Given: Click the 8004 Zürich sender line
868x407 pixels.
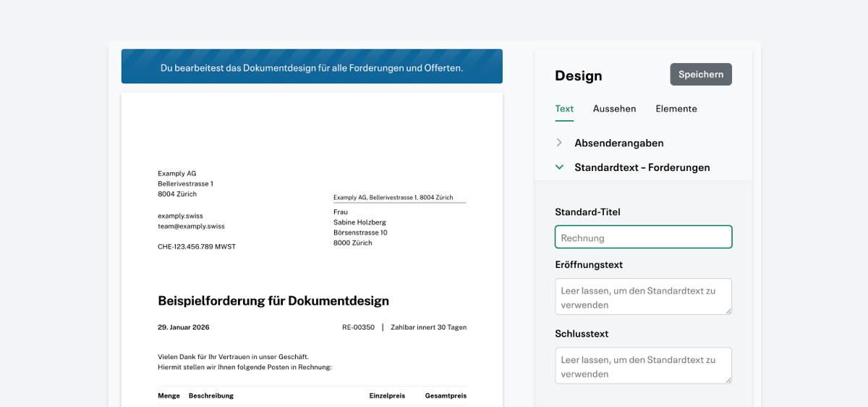Looking at the screenshot, I should [177, 194].
